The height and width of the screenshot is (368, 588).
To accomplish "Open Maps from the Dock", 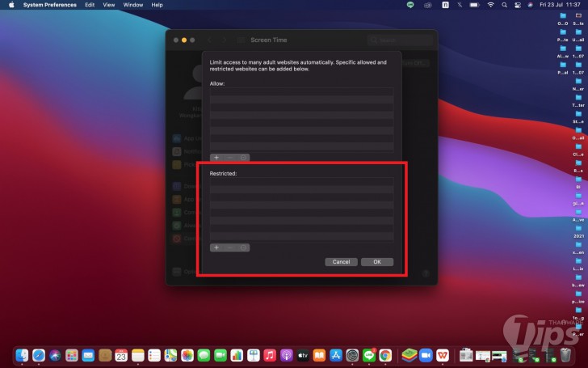I will [170, 355].
